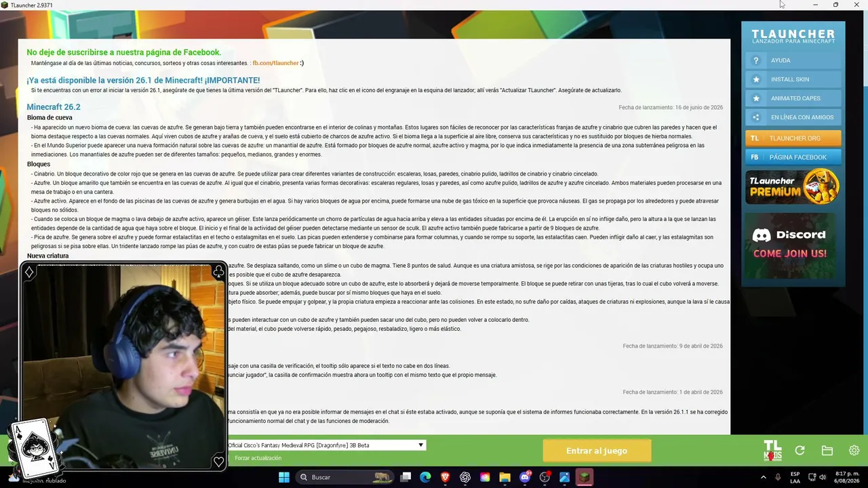
Task: Click the microphone tray icon
Action: pos(778,477)
